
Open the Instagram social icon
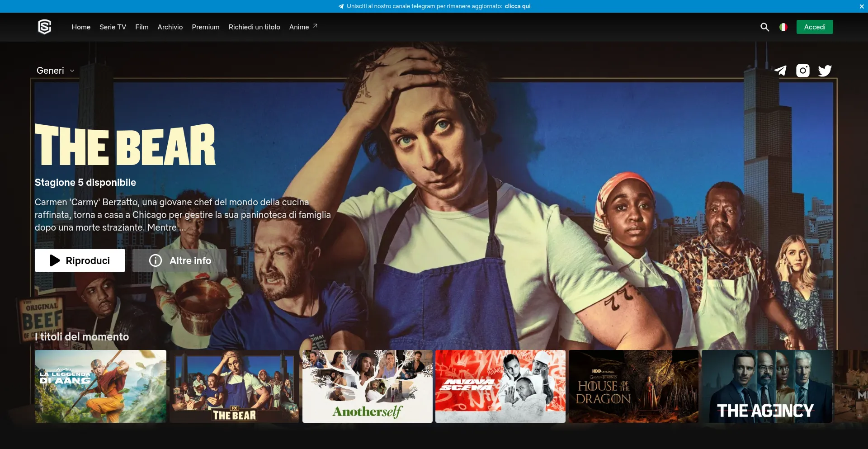pyautogui.click(x=803, y=71)
